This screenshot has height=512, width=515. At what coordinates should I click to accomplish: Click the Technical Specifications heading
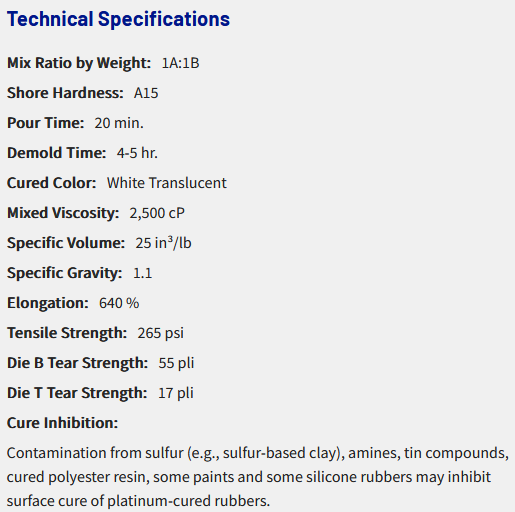(118, 19)
